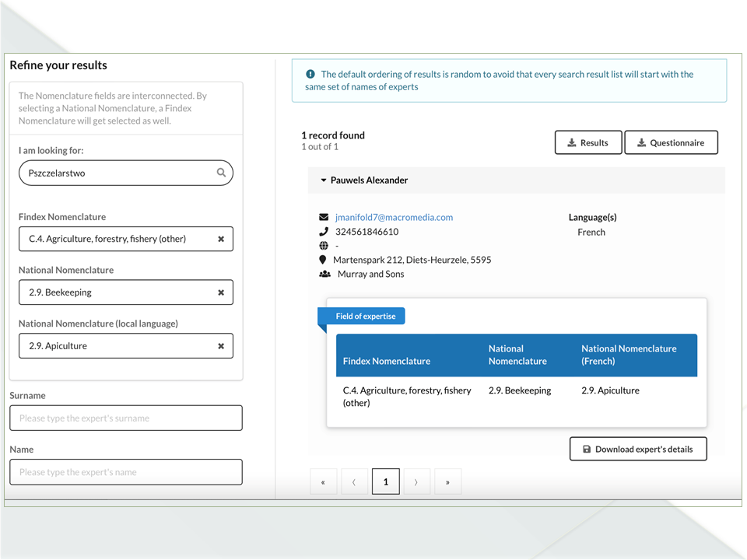Click the location pin icon

point(323,260)
